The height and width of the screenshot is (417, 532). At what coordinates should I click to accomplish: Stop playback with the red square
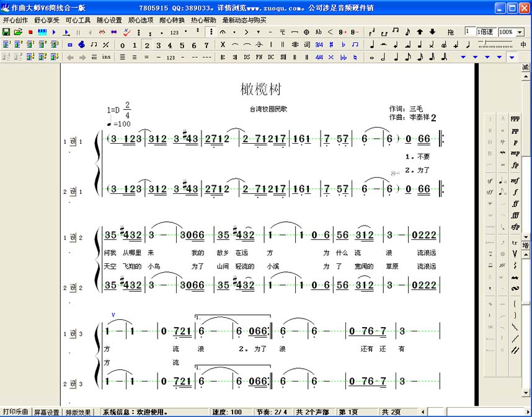pyautogui.click(x=30, y=32)
